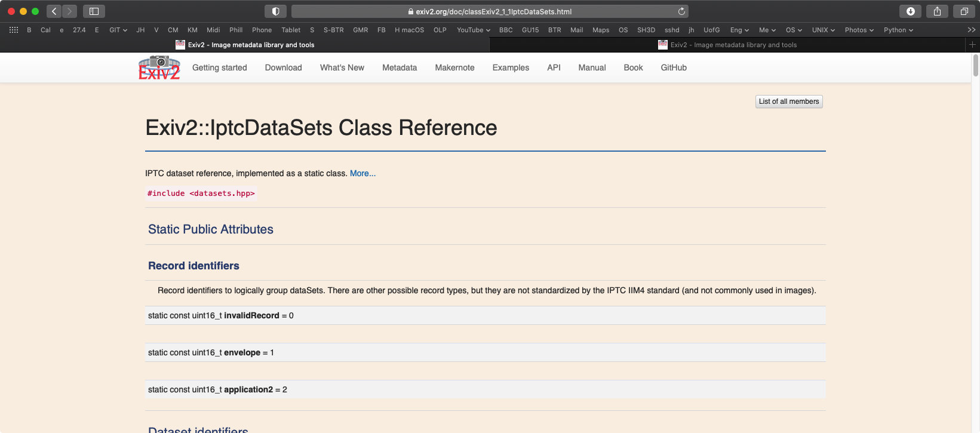Go back with the Safari back arrow
Screen dimensions: 980x433
point(54,11)
